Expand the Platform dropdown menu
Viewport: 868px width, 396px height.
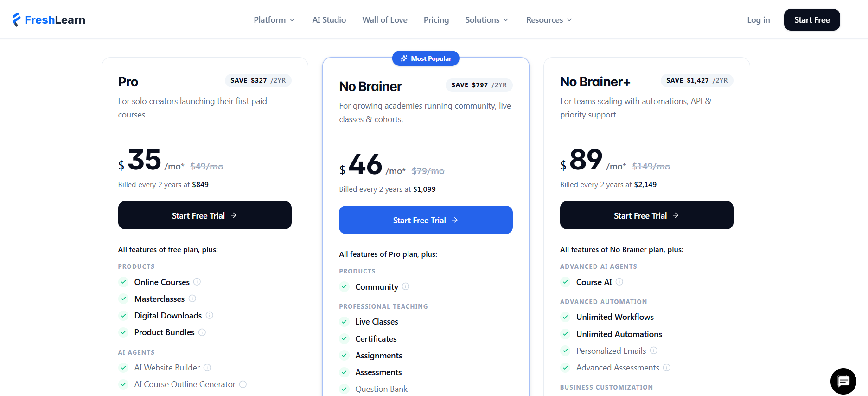pos(274,20)
